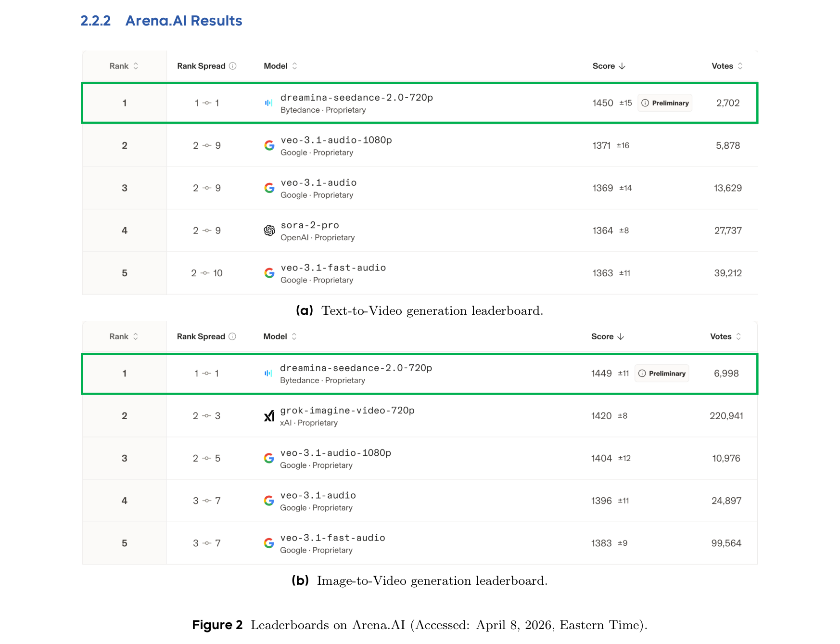
Task: Click Score descending arrow in Image-to-Video leaderboard
Action: (621, 336)
